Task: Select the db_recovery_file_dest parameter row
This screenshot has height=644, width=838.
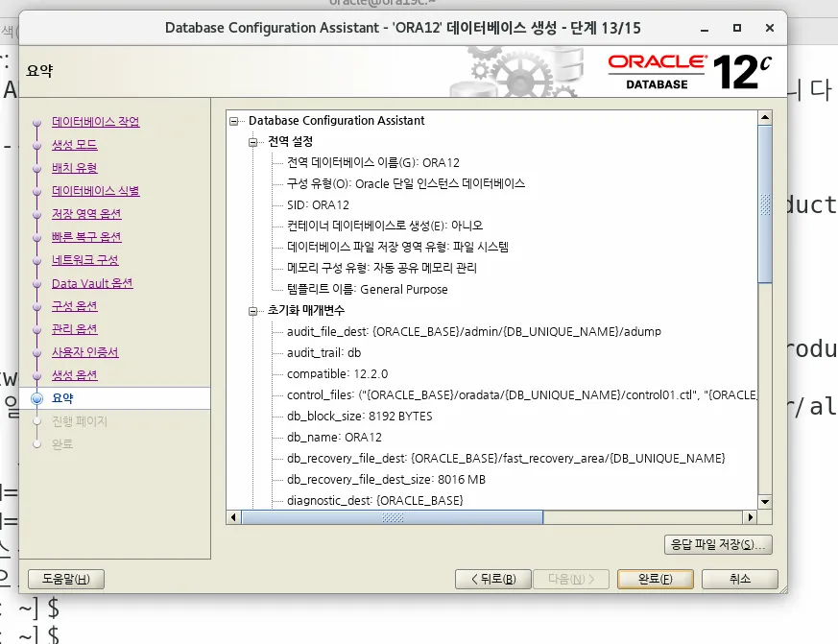Action: pyautogui.click(x=506, y=459)
